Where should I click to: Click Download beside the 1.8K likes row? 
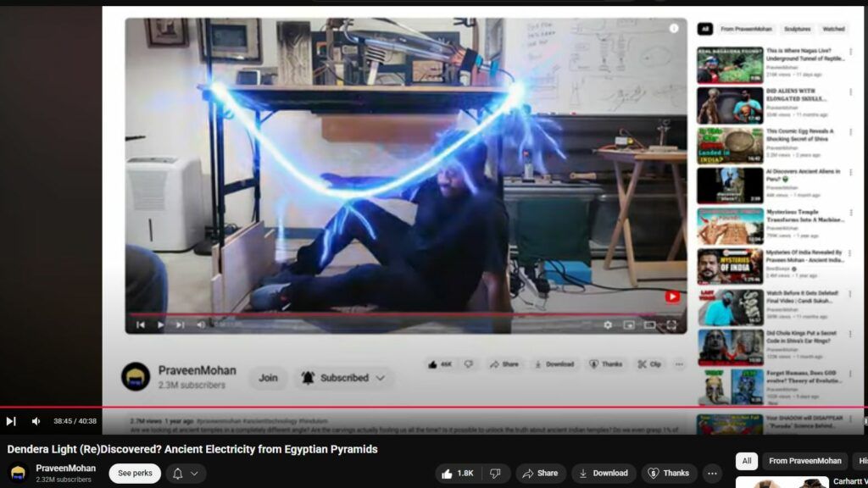[604, 474]
